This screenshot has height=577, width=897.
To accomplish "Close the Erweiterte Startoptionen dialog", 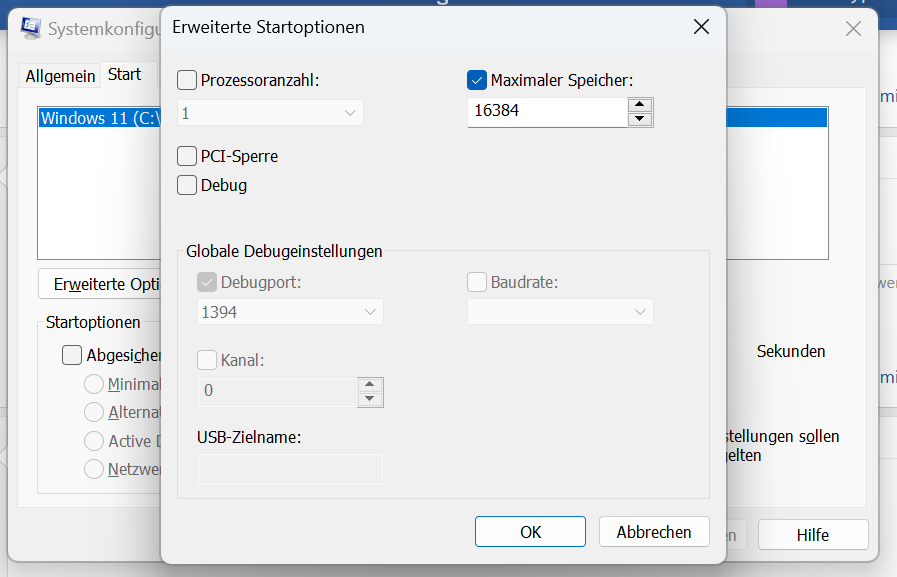I will coord(701,27).
